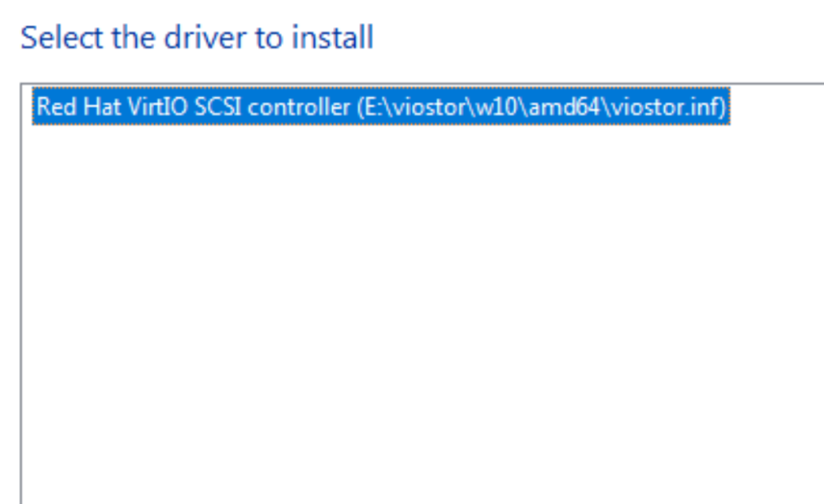This screenshot has height=504, width=824.
Task: Click the blank area below the driver entry
Action: (420, 315)
